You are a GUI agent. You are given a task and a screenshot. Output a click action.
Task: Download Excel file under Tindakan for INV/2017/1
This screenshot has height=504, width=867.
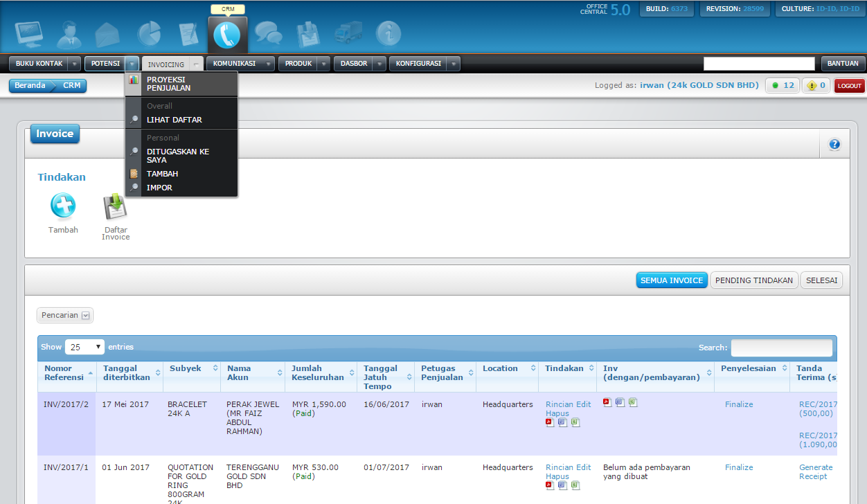[575, 485]
